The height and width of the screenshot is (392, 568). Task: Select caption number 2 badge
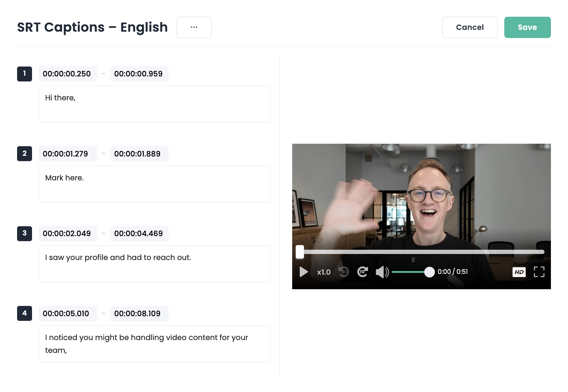pyautogui.click(x=25, y=154)
